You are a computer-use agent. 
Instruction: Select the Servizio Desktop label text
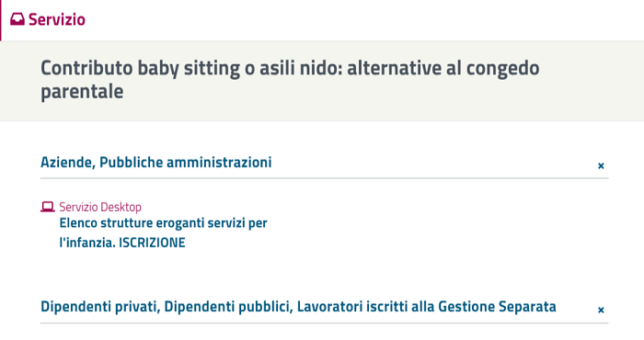pyautogui.click(x=100, y=207)
